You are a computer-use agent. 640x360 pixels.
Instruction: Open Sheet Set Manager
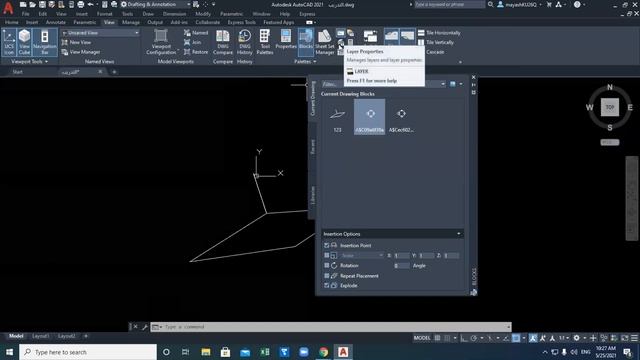[324, 42]
